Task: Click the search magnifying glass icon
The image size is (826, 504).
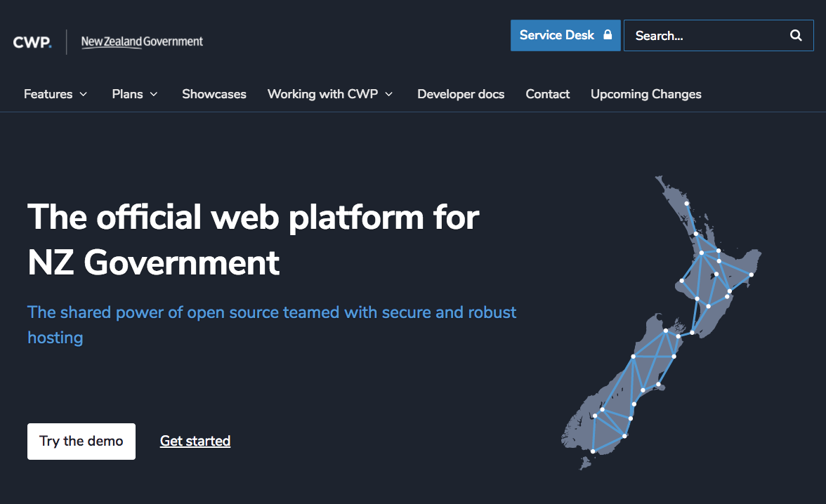Action: click(x=796, y=35)
